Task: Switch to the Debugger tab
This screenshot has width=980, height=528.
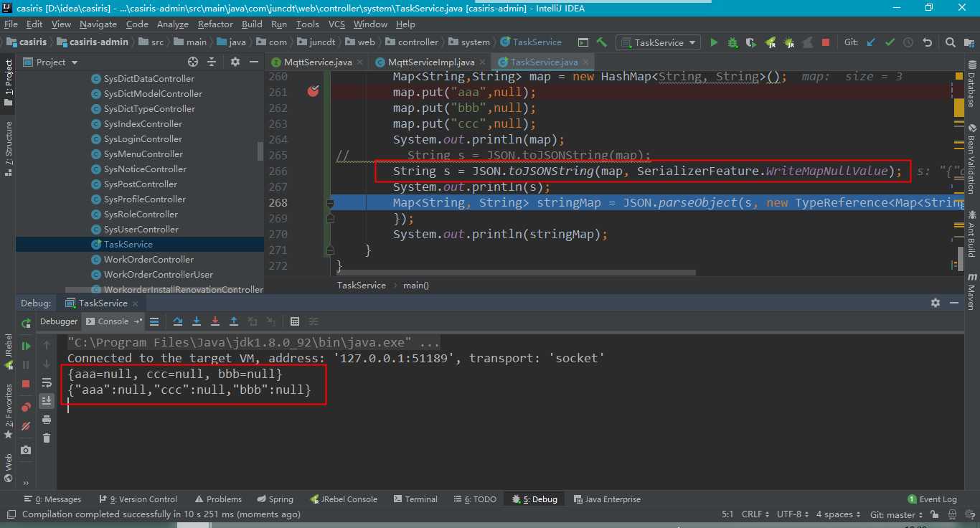Action: [x=59, y=321]
